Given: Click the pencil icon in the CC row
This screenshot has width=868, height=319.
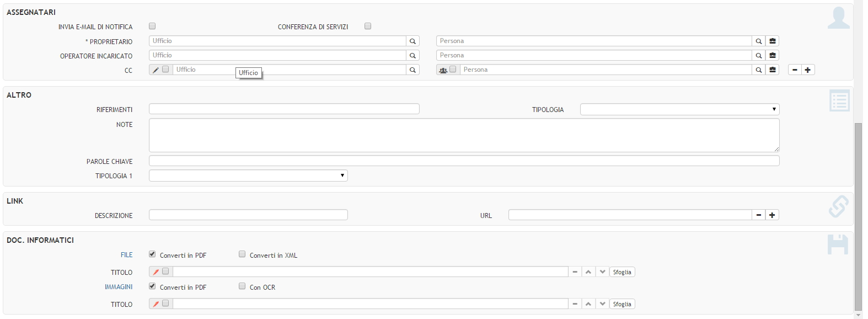Looking at the screenshot, I should 156,70.
